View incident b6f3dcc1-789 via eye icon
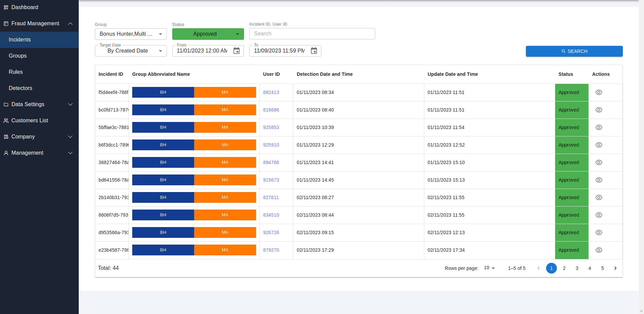644x314 pixels. 599,145
